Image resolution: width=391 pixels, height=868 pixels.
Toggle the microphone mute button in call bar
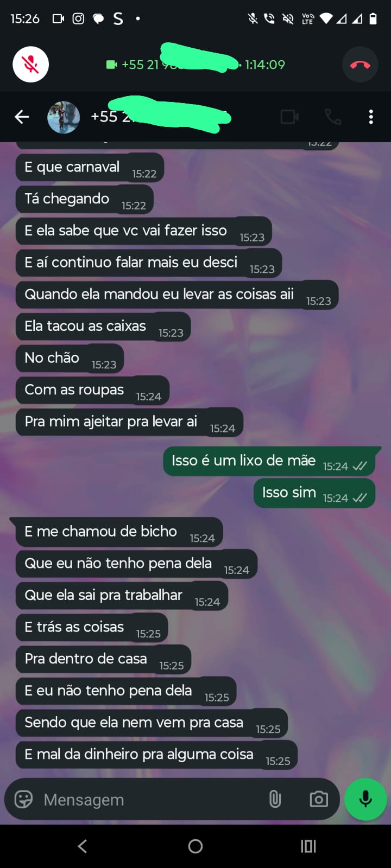pos(31,65)
